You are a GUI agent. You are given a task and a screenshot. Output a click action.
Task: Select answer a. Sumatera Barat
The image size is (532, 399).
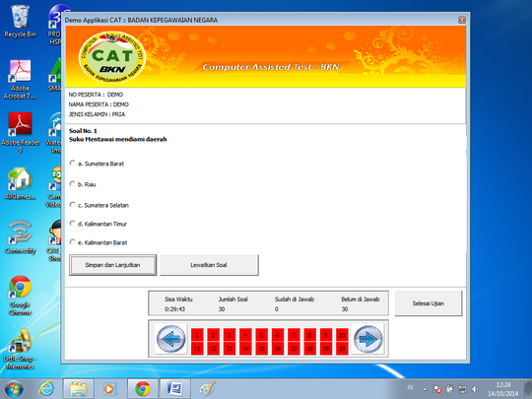tap(72, 164)
